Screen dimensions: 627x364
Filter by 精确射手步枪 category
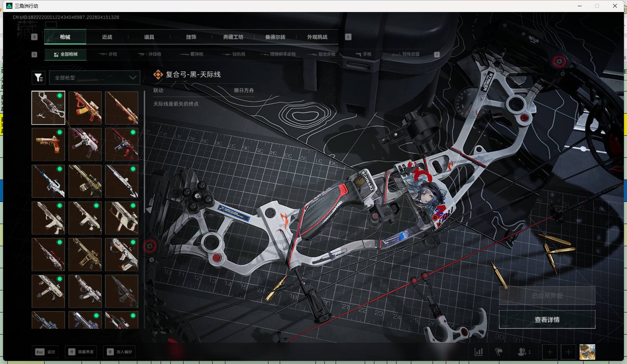coord(278,54)
